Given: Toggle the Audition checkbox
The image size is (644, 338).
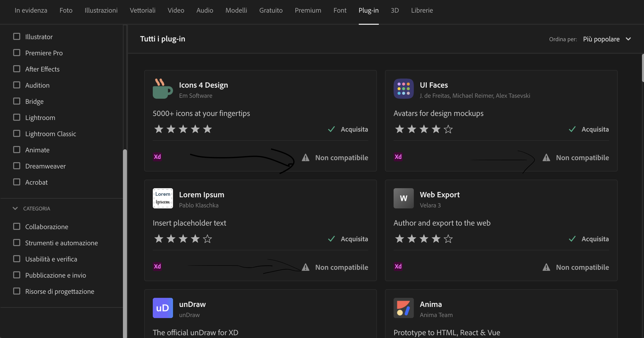Looking at the screenshot, I should tap(17, 85).
